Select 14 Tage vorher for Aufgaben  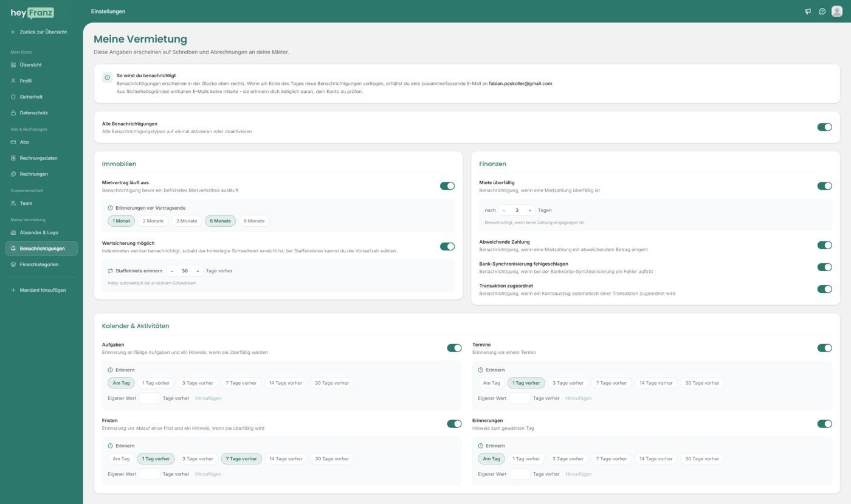click(286, 383)
